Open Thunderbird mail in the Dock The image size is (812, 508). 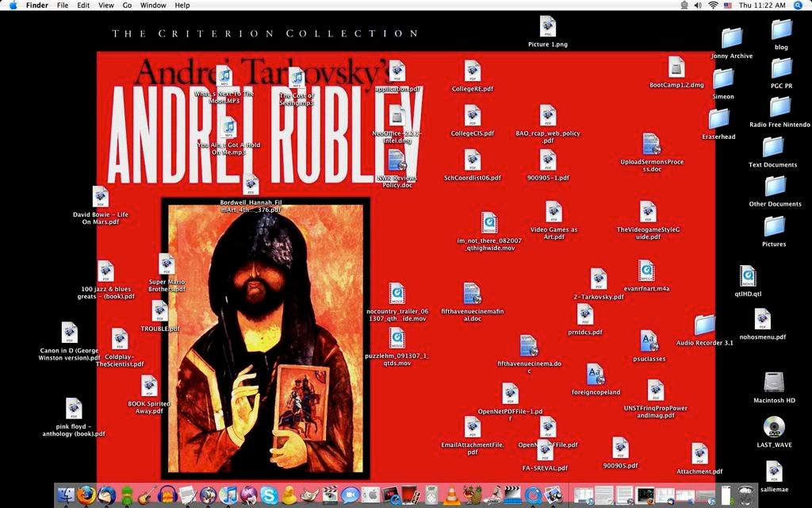pyautogui.click(x=107, y=495)
